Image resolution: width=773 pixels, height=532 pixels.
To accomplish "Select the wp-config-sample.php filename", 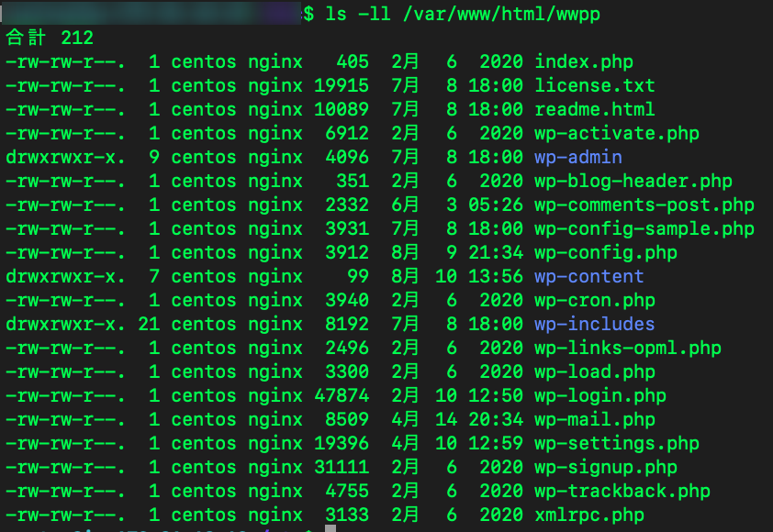I will pos(644,229).
